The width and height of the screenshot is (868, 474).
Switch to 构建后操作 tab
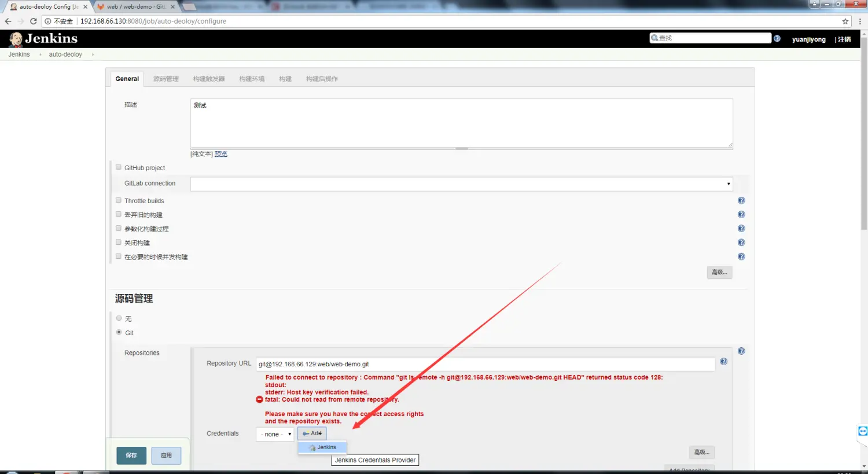322,79
